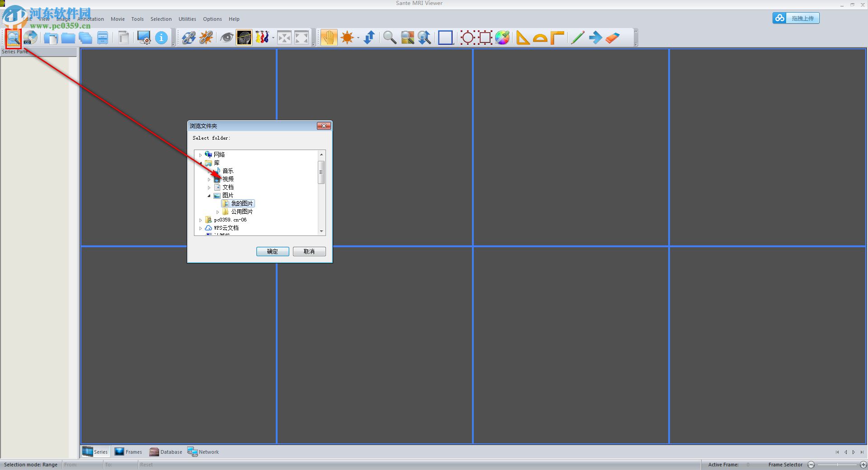Screen dimensions: 868x470
Task: Select the protractor angle measurement tool
Action: (540, 38)
